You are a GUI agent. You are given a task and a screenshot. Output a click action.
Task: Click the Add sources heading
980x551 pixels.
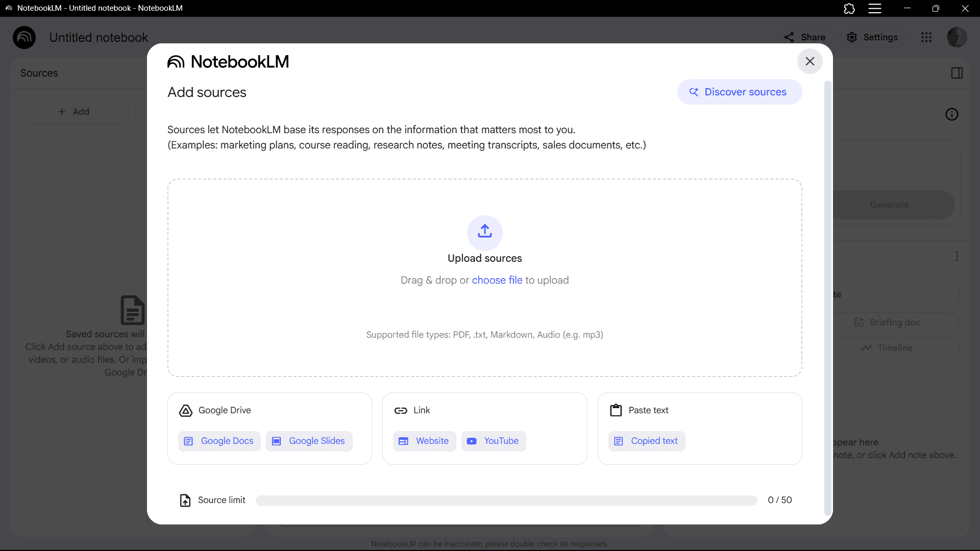pyautogui.click(x=207, y=92)
